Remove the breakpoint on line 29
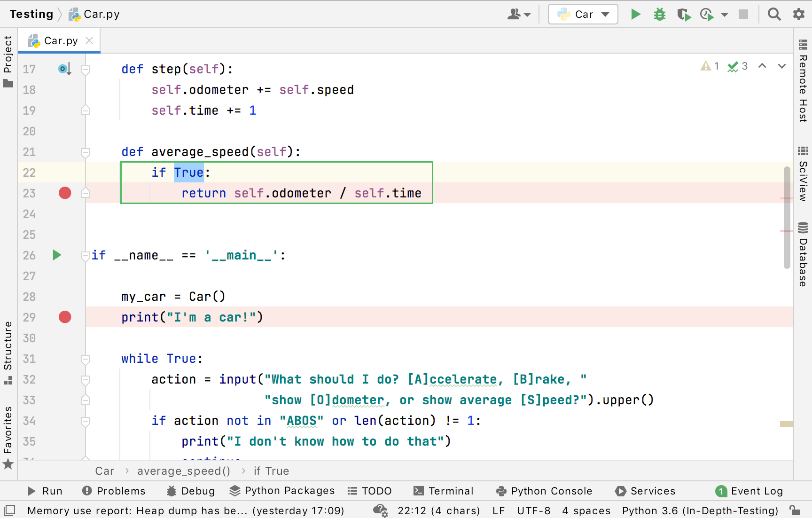The image size is (812, 518). 65,317
